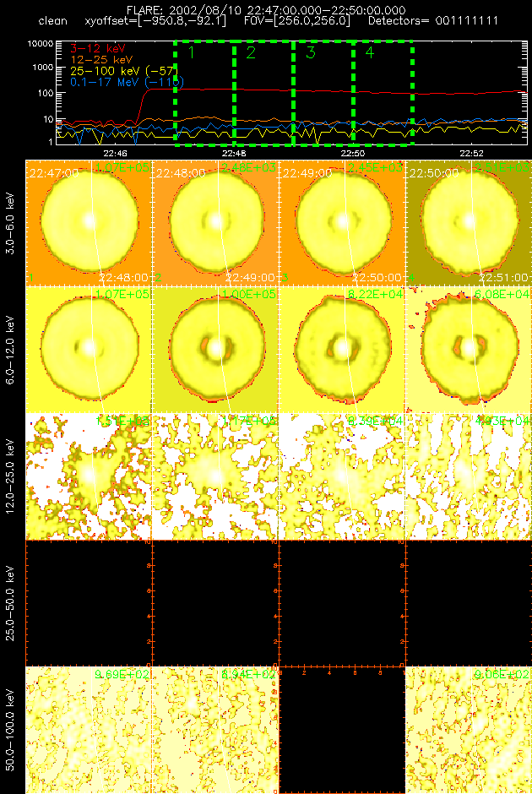The width and height of the screenshot is (532, 794).
Task: Click the 8.22E+04 peak value
Action: [376, 294]
